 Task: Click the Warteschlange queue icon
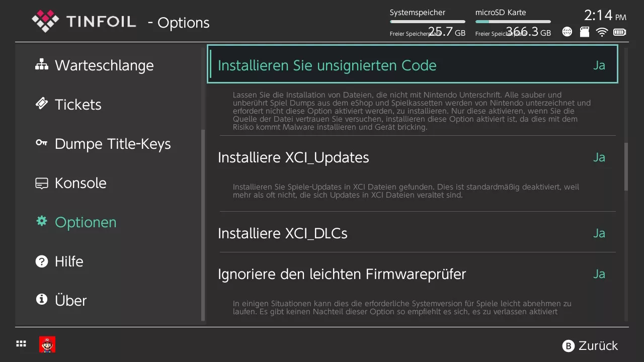41,65
